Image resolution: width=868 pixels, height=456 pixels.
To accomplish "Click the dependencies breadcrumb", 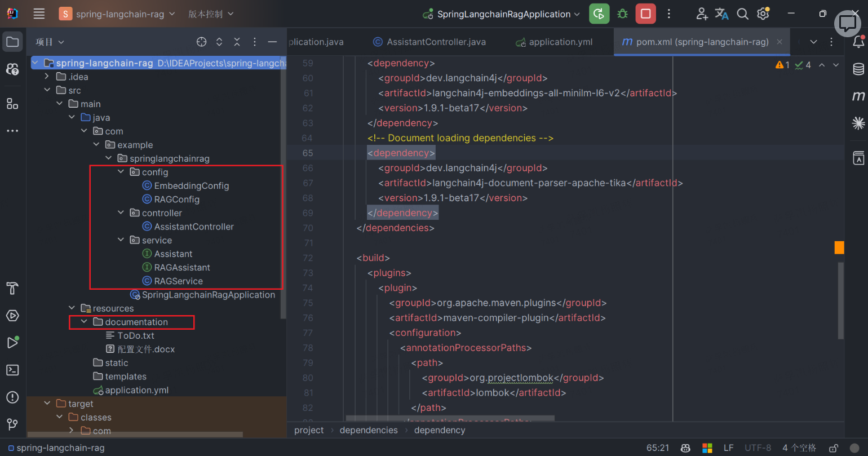I will (x=369, y=430).
